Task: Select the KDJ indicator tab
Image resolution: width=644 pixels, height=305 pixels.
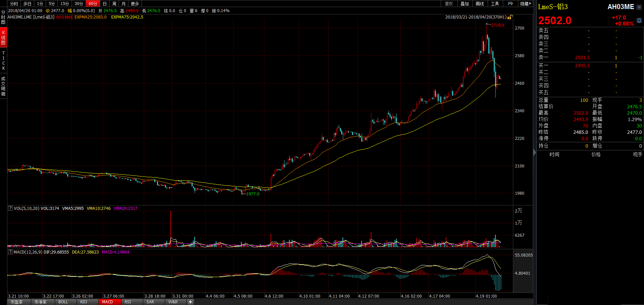Action: click(84, 302)
